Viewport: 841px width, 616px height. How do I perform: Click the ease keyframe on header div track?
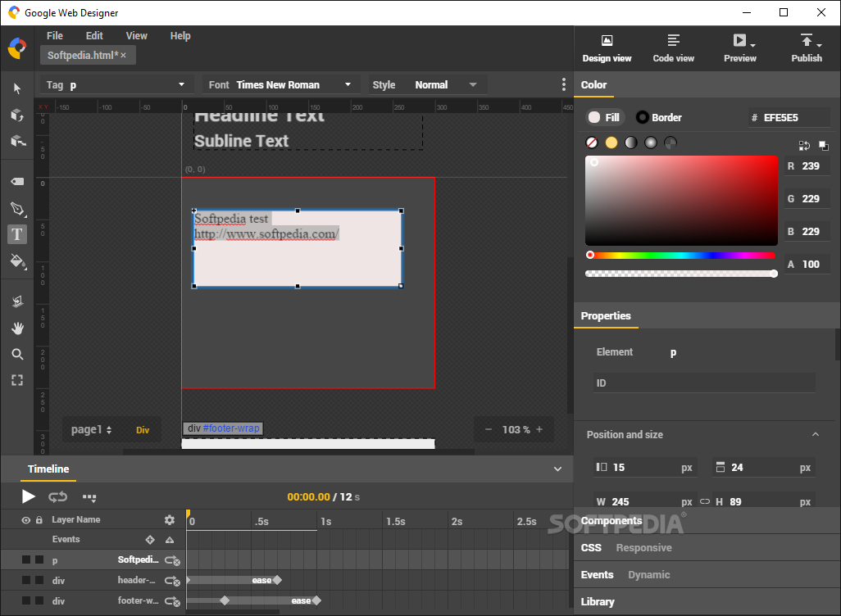point(277,580)
